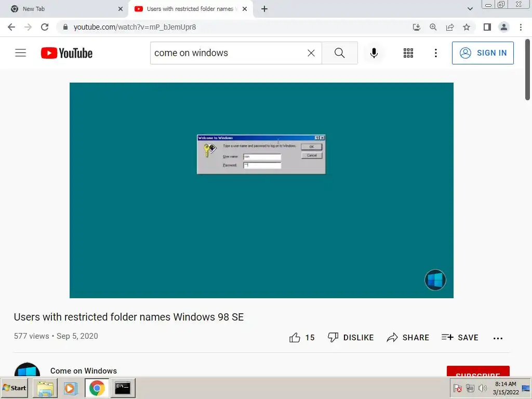Viewport: 532px width, 399px height.
Task: Click Show desktop button
Action: tap(526, 388)
